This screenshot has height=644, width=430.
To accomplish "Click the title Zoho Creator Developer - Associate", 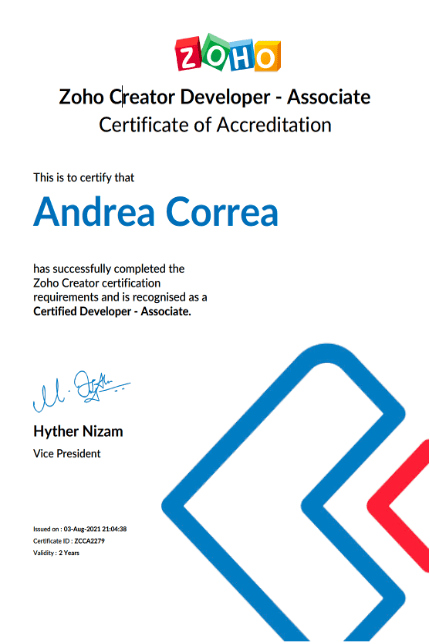I will [215, 97].
